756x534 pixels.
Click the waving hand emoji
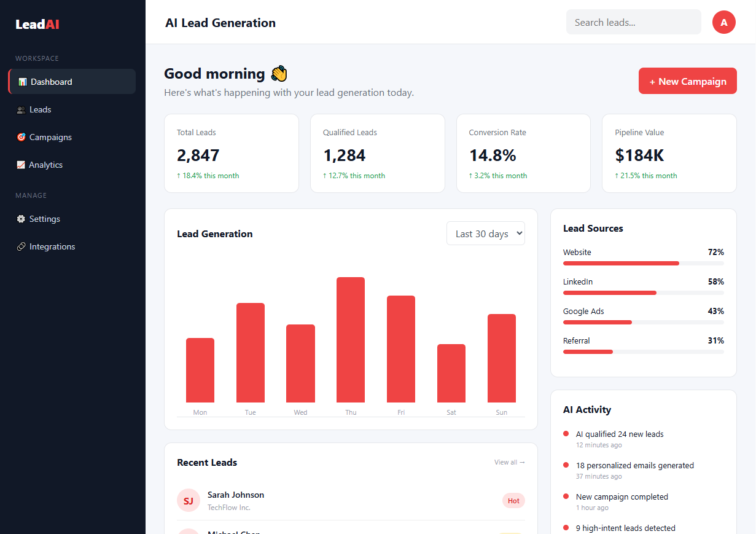pyautogui.click(x=279, y=74)
